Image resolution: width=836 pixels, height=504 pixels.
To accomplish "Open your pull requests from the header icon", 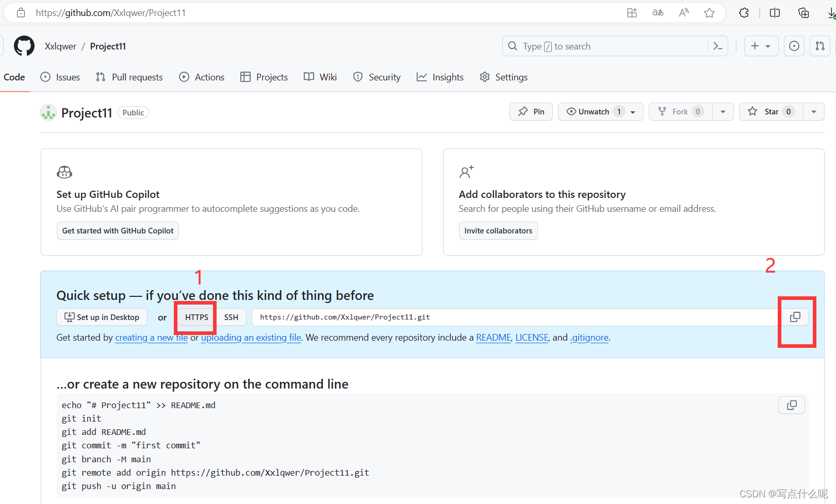I will tap(819, 46).
